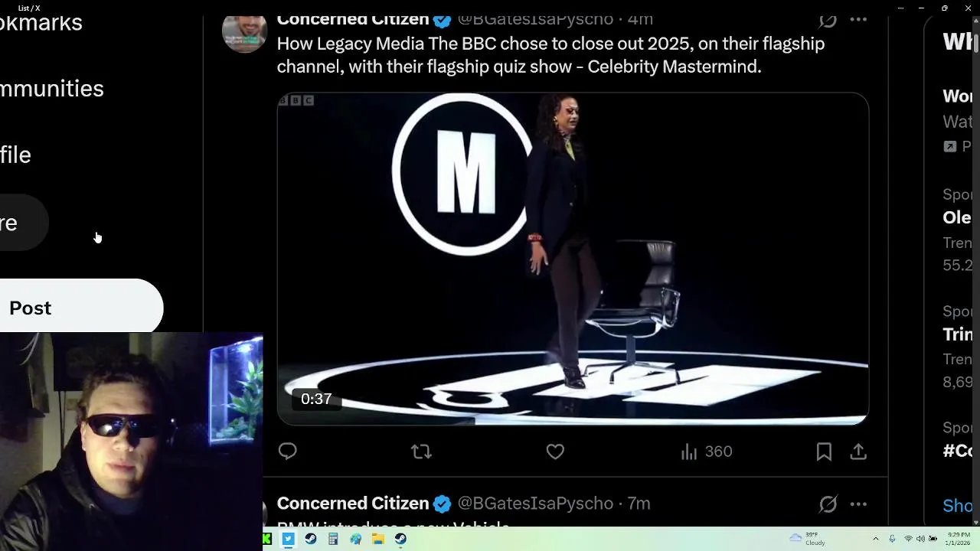This screenshot has width=980, height=551.
Task: Open File Explorer from the taskbar
Action: [x=377, y=539]
